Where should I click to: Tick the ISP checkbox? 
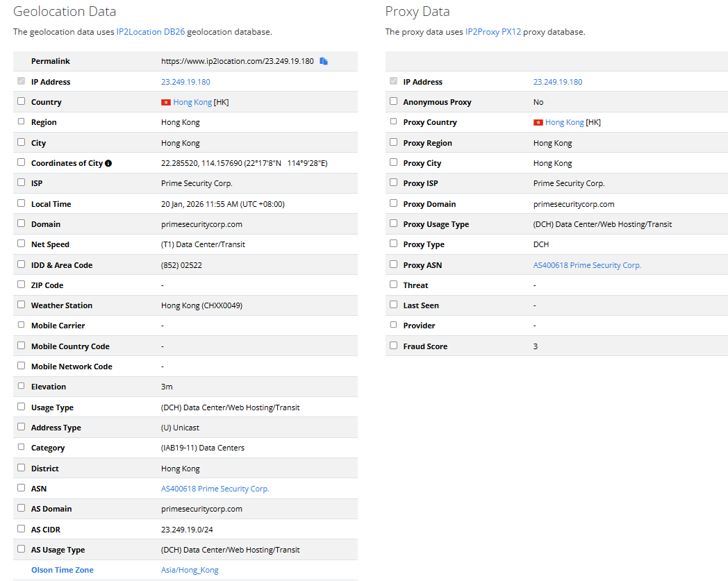click(x=22, y=183)
